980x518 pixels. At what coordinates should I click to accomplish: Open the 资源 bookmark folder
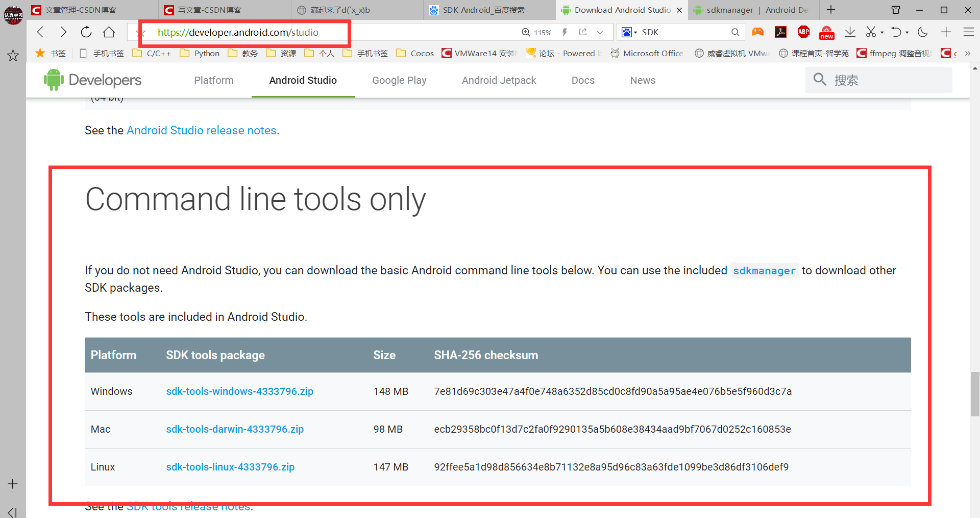point(281,53)
